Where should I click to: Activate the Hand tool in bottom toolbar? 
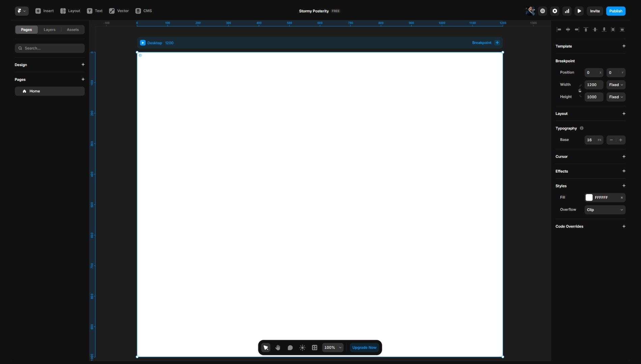tap(278, 347)
